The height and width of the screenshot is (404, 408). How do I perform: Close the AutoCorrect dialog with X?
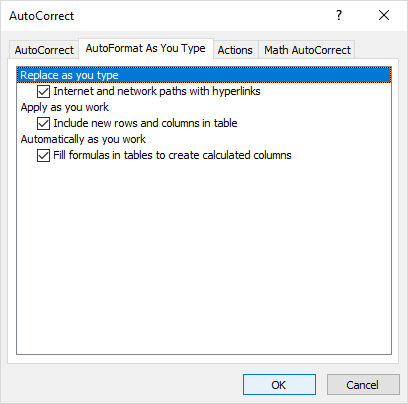(x=384, y=15)
